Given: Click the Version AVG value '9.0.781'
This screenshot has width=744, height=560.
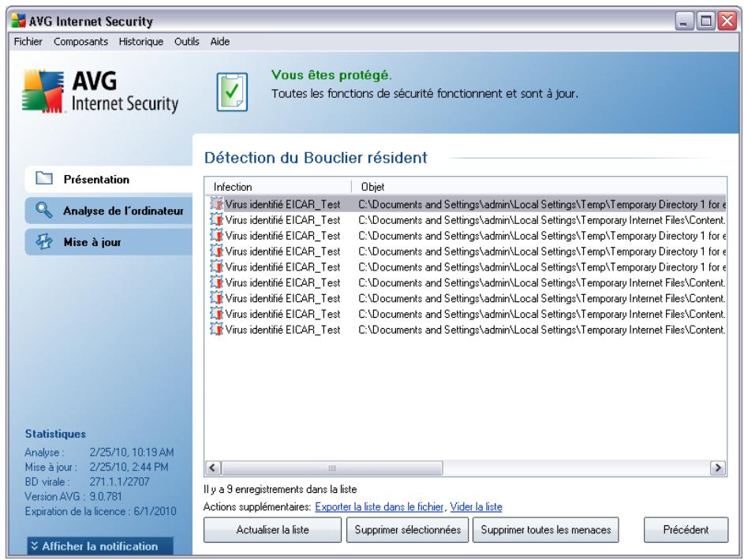Looking at the screenshot, I should tap(106, 496).
